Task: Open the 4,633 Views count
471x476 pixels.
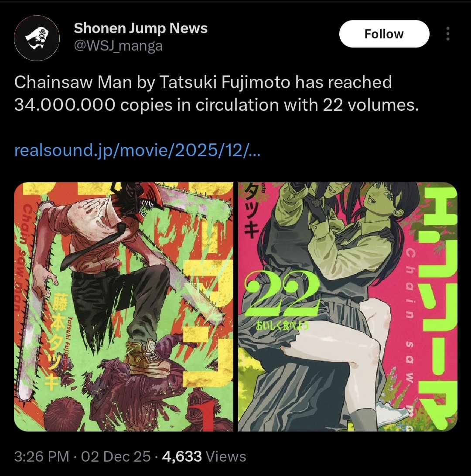Action: pyautogui.click(x=204, y=456)
